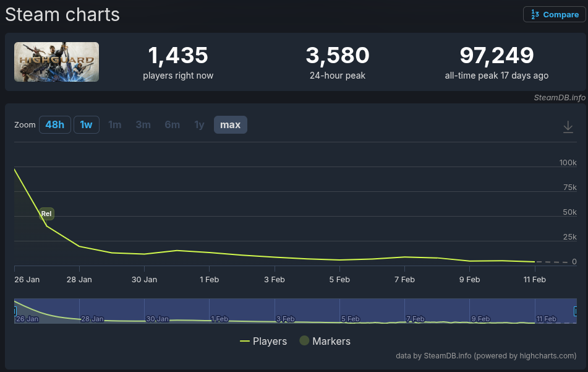Click the Zoom label text

click(25, 125)
